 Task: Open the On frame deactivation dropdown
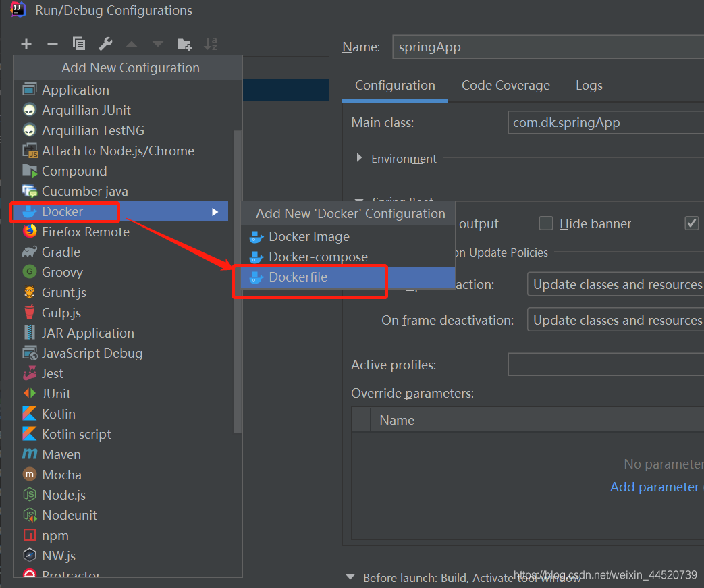click(616, 319)
